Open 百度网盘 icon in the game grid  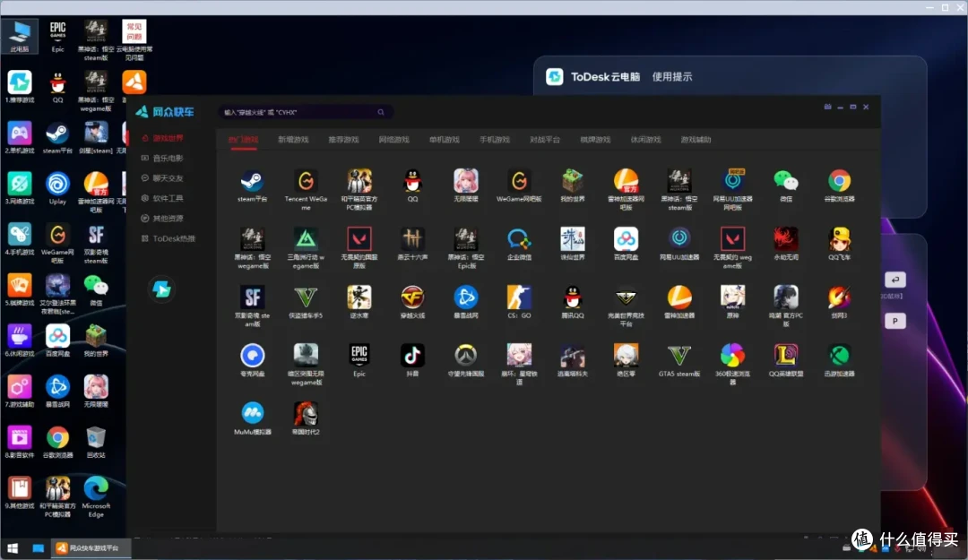(626, 239)
